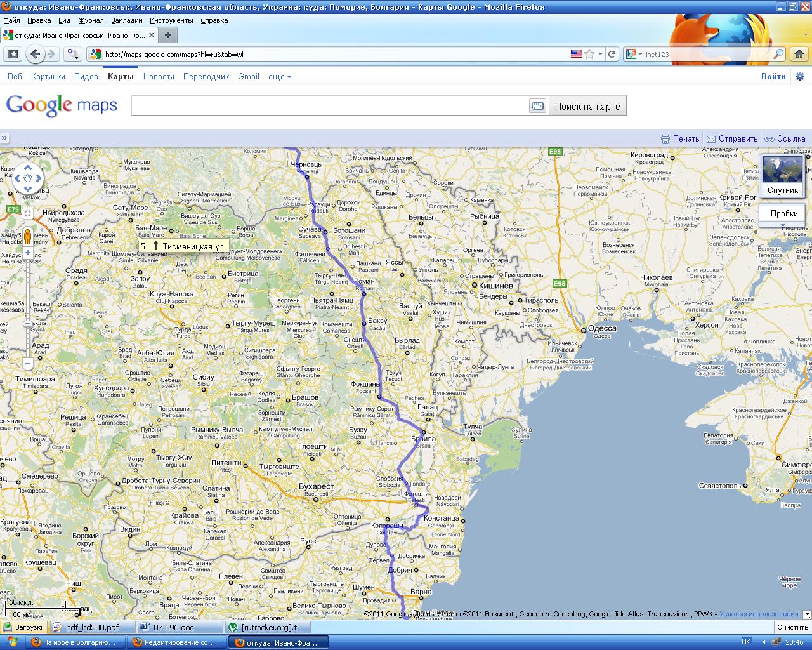Image resolution: width=812 pixels, height=650 pixels.
Task: Click the zoom slider handle on the map
Action: (28, 324)
